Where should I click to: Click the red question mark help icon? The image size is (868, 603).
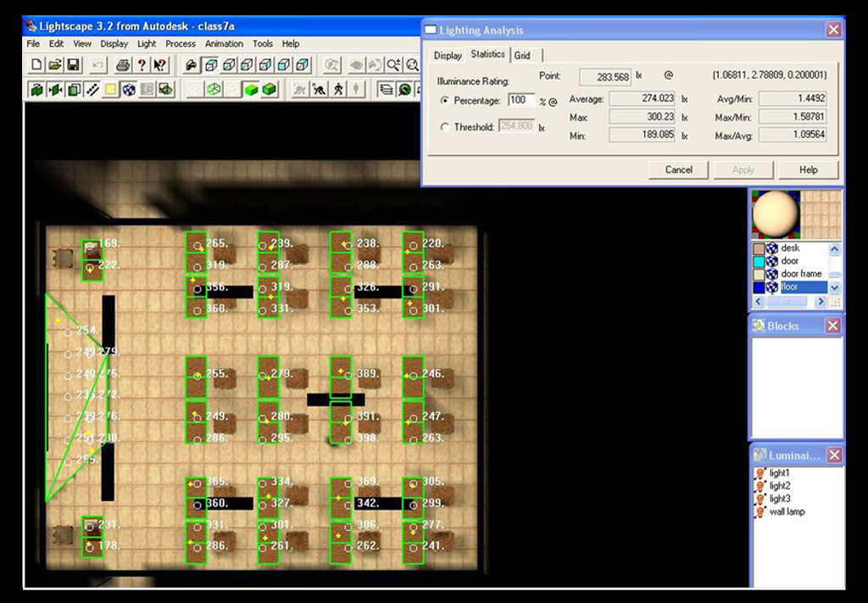[x=142, y=64]
